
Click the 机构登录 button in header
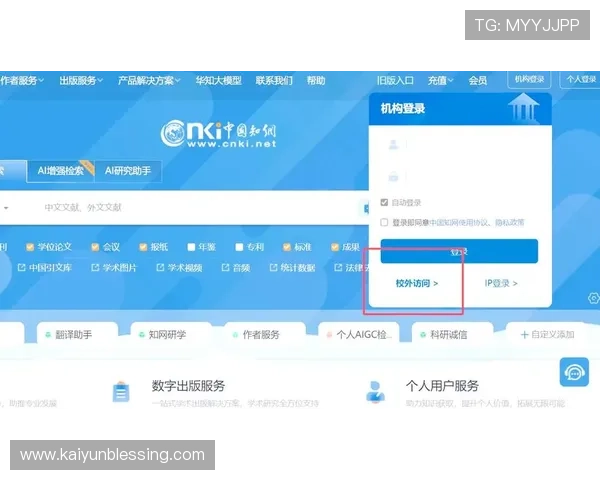coord(529,79)
